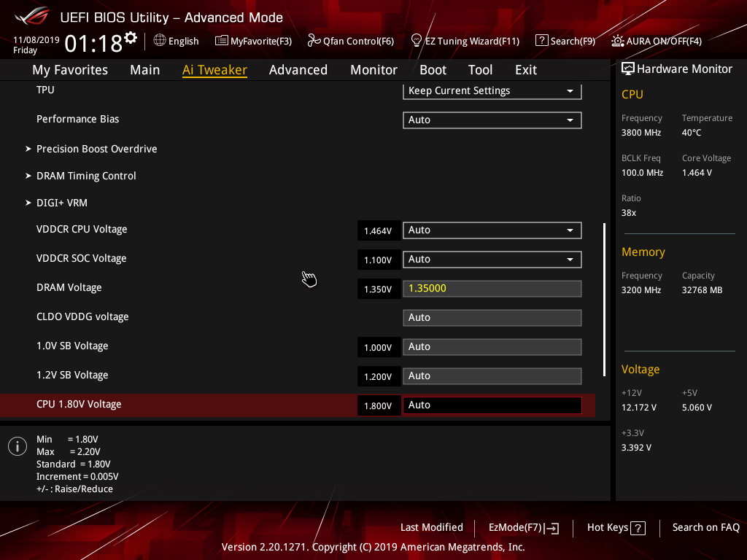This screenshot has width=747, height=560.
Task: Open the Performance Bias dropdown
Action: coord(492,120)
